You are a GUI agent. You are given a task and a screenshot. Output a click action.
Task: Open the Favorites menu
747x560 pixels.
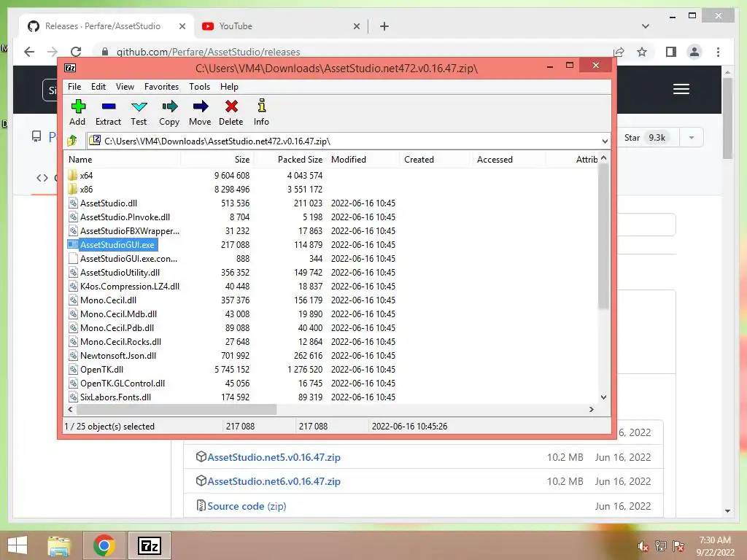(x=161, y=87)
